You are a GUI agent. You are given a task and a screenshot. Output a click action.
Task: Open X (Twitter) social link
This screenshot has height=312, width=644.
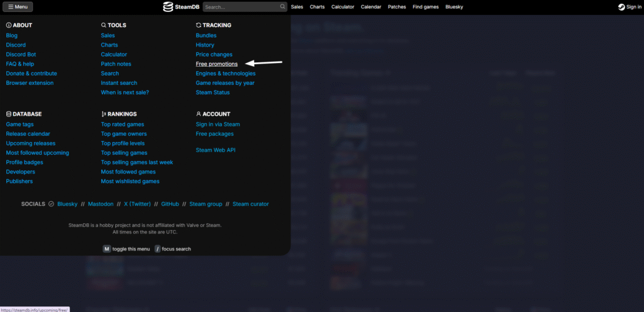[137, 204]
